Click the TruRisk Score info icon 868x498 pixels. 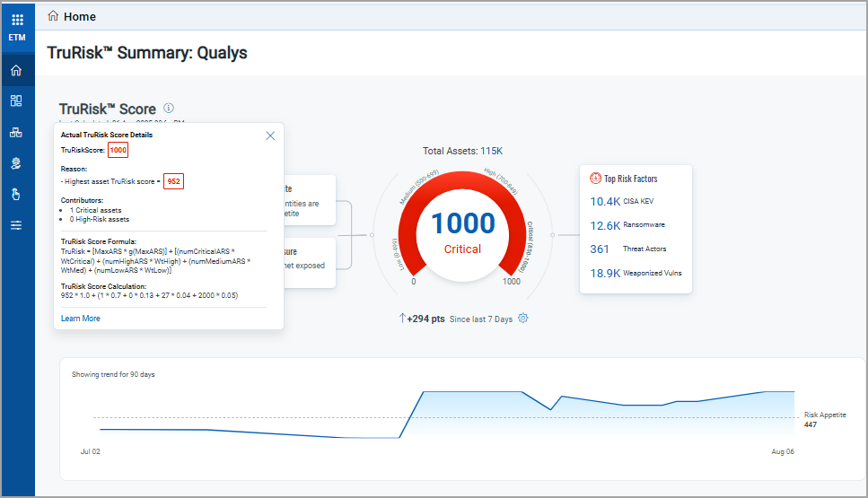coord(169,108)
